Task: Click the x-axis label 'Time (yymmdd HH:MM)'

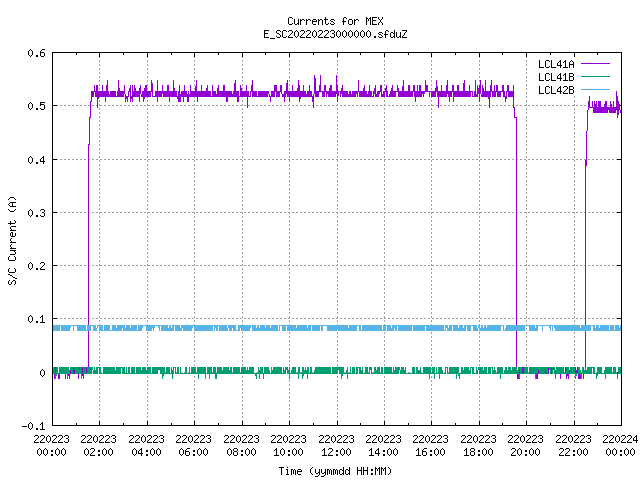Action: 335,471
